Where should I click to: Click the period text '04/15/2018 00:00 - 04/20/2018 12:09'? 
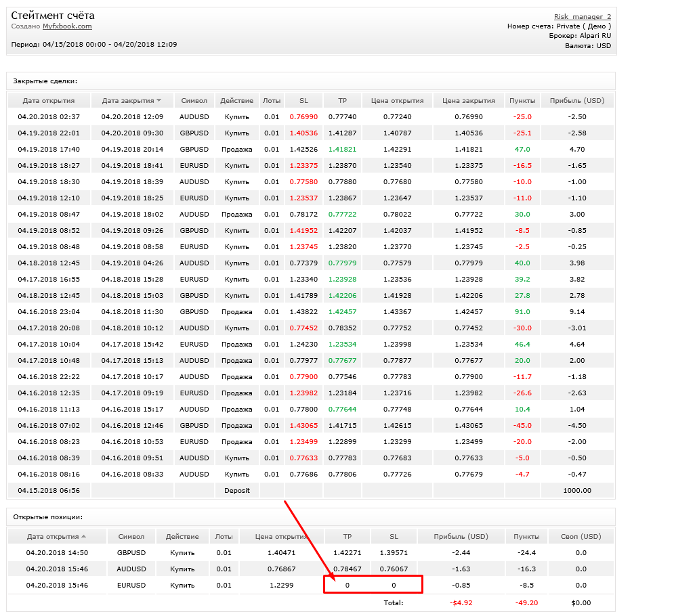(x=110, y=44)
